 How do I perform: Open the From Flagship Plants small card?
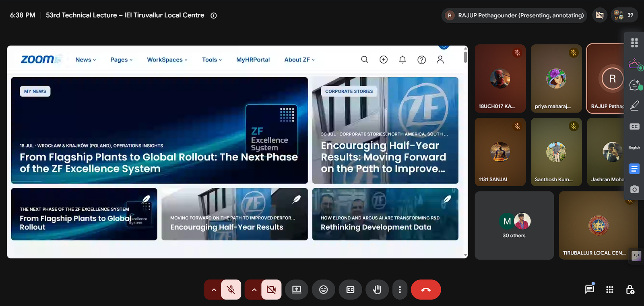pos(84,214)
